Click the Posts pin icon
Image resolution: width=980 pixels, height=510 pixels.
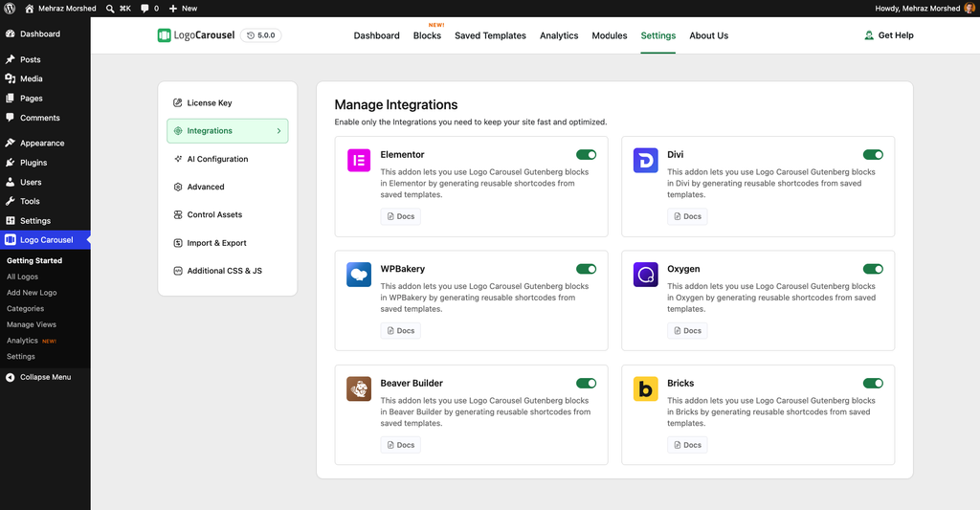click(x=10, y=59)
